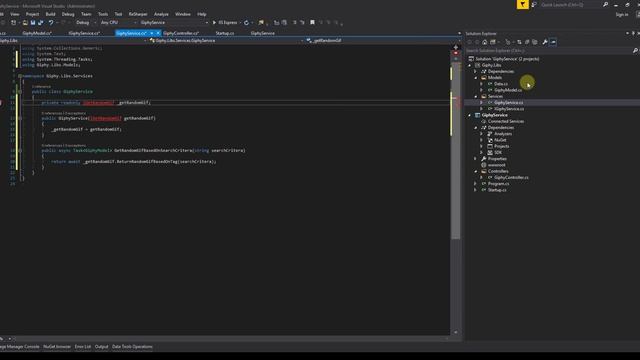Click Home icon in Solution Explorer
The image size is (640, 360).
tap(484, 42)
